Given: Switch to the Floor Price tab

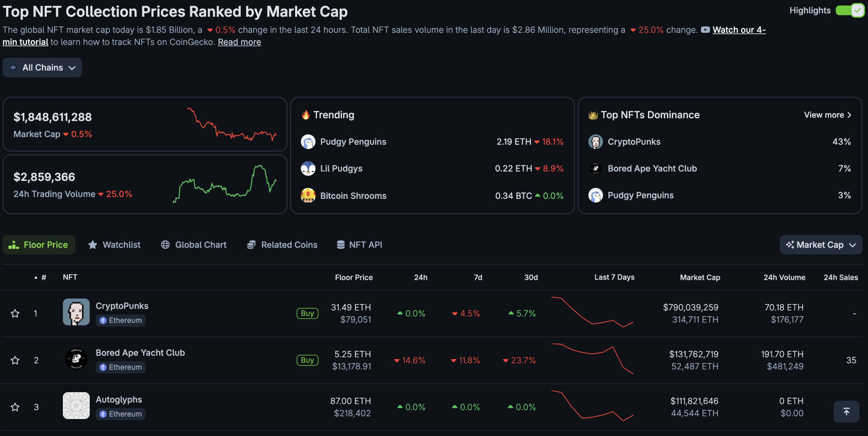Looking at the screenshot, I should (39, 245).
